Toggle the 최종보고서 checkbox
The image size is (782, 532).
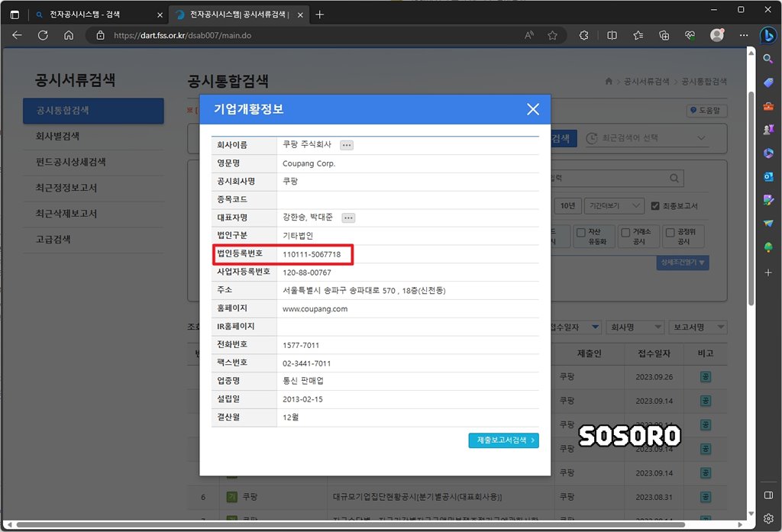[654, 206]
